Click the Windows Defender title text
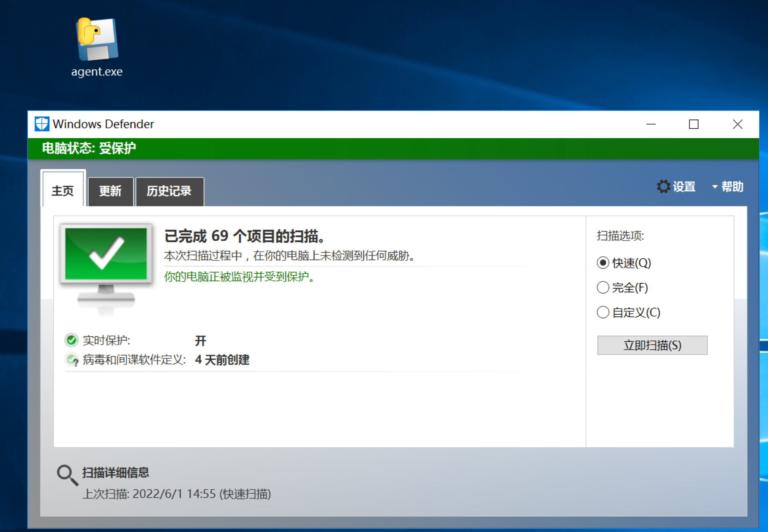The height and width of the screenshot is (532, 768). [x=103, y=124]
